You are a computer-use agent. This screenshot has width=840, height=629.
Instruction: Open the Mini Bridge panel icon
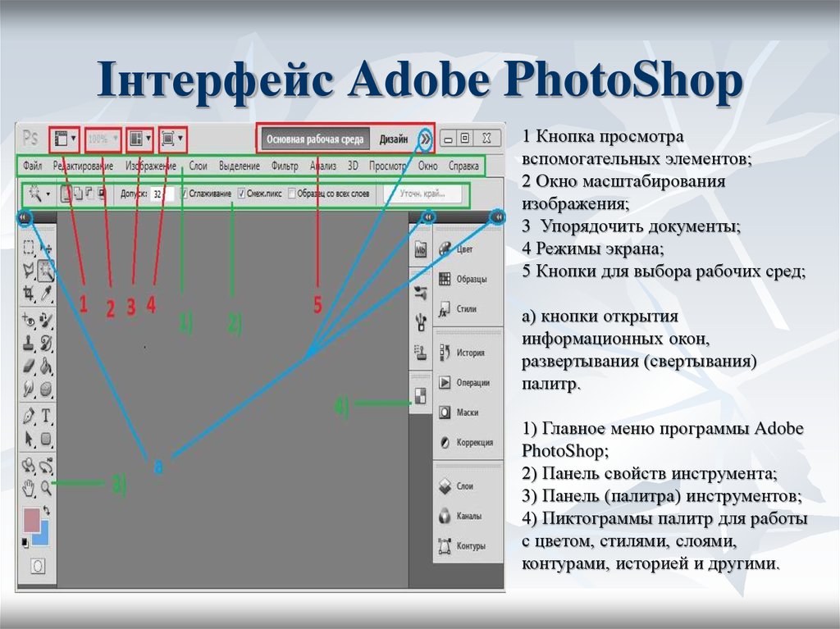tap(421, 249)
